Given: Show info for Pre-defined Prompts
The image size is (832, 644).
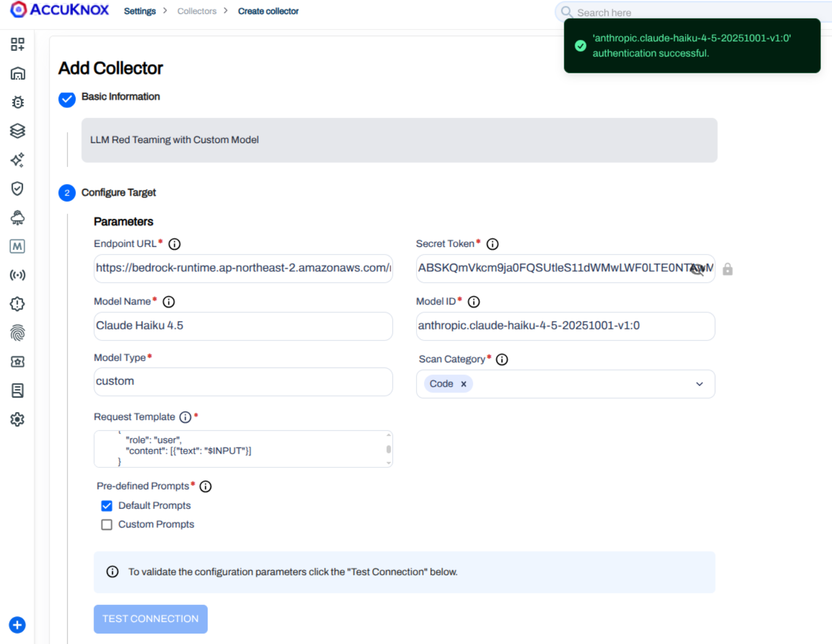Looking at the screenshot, I should coord(205,486).
